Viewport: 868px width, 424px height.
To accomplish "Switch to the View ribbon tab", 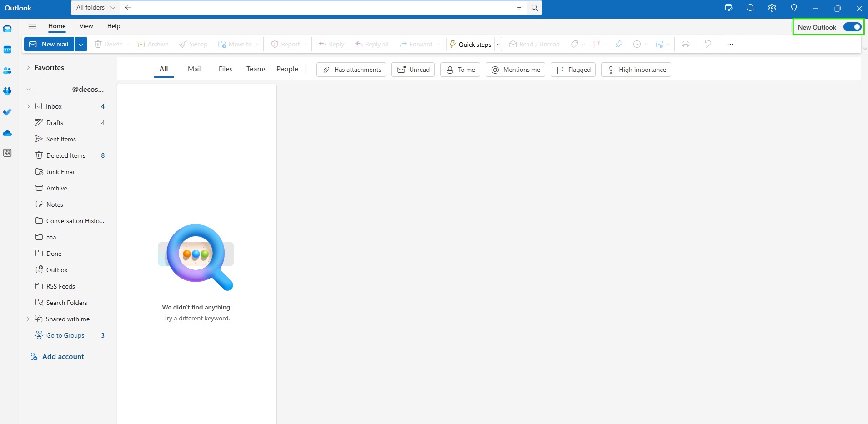I will [86, 26].
